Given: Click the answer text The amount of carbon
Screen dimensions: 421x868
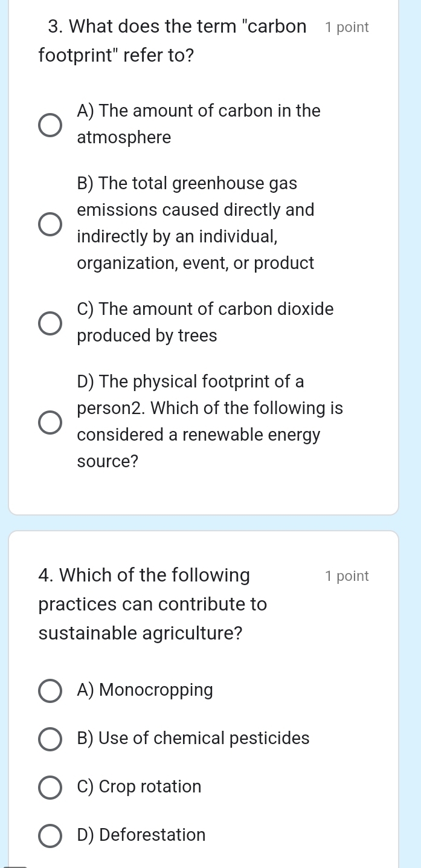Looking at the screenshot, I should 198,123.
